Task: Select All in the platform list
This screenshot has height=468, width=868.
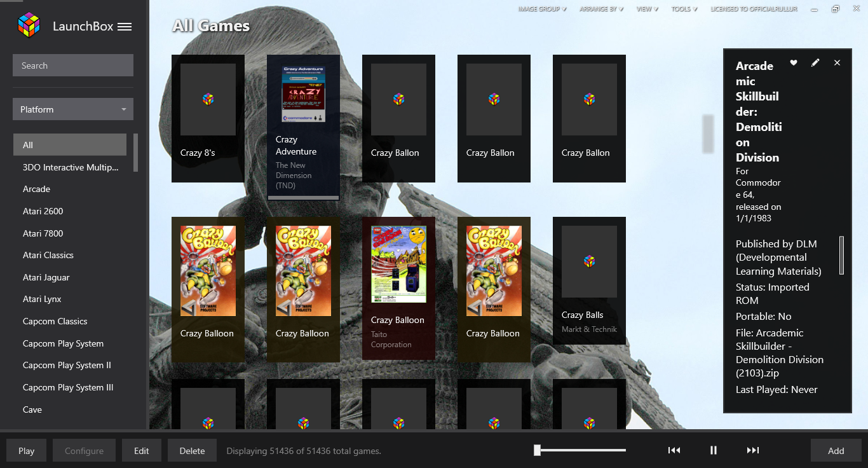Action: (70, 145)
